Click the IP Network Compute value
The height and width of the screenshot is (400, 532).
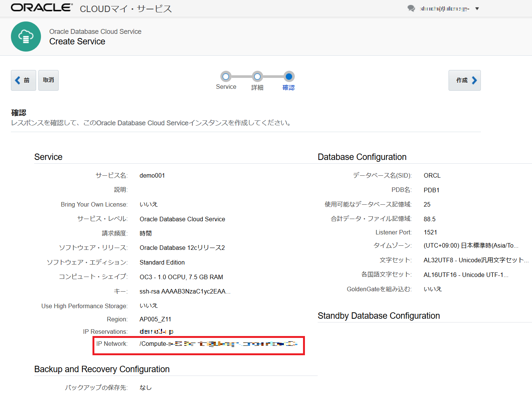click(218, 344)
